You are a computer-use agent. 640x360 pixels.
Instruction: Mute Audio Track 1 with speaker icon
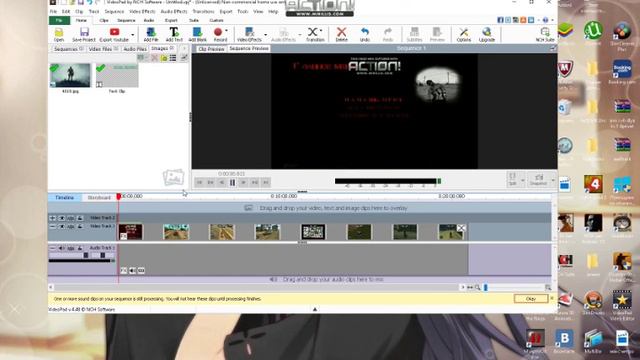tap(62, 248)
